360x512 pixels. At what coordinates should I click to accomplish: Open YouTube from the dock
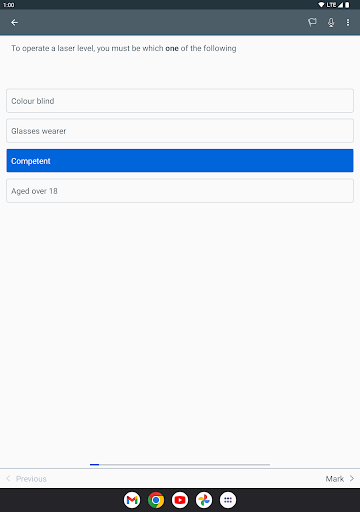click(180, 500)
